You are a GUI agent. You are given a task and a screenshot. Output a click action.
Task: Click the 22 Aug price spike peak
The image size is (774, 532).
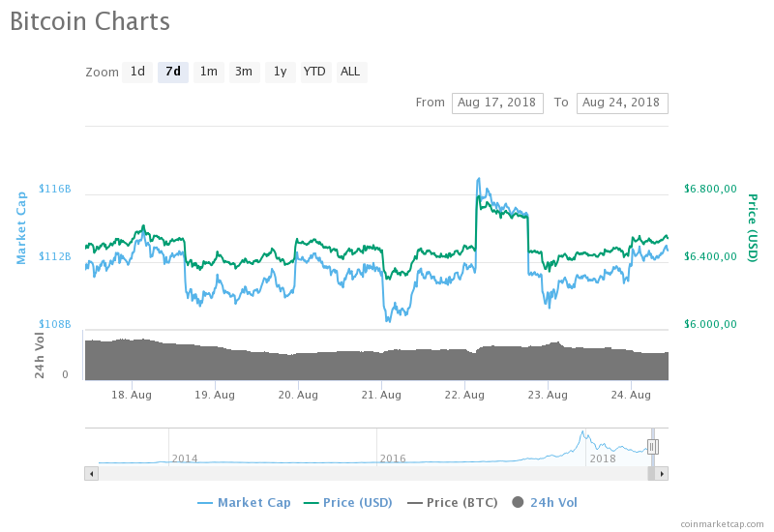click(x=478, y=179)
